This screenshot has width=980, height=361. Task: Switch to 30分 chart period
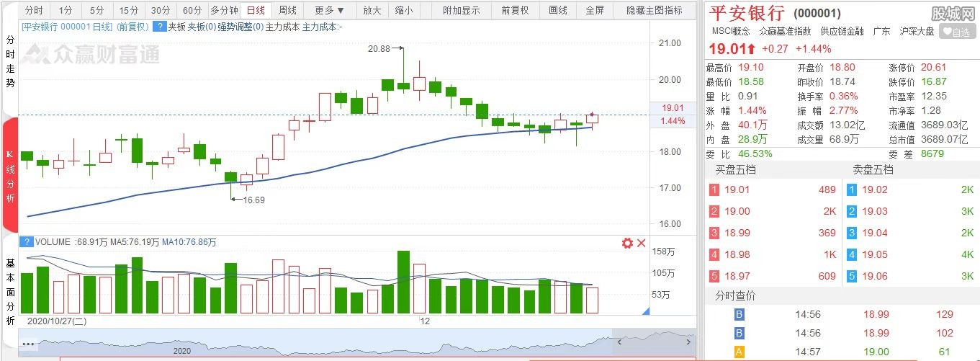pos(161,10)
